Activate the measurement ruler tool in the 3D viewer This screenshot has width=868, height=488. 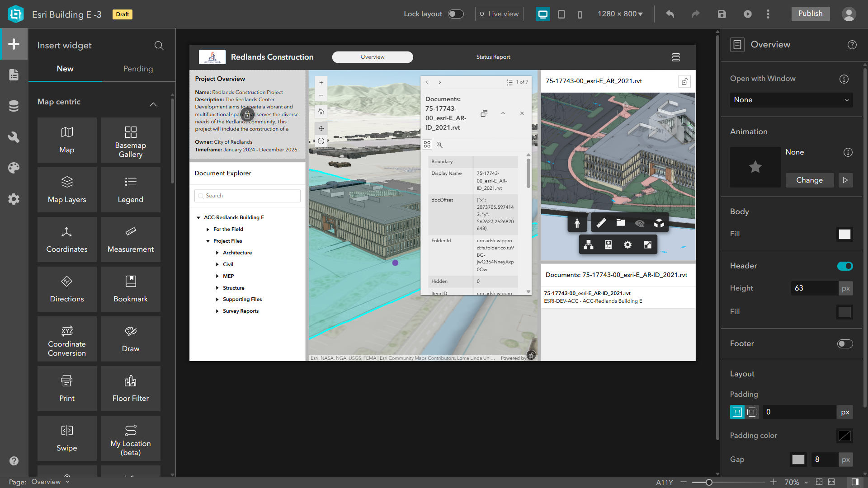[601, 222]
